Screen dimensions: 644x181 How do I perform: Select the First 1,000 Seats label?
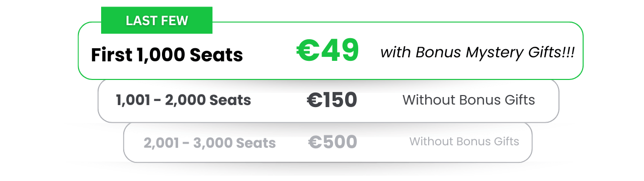167,55
